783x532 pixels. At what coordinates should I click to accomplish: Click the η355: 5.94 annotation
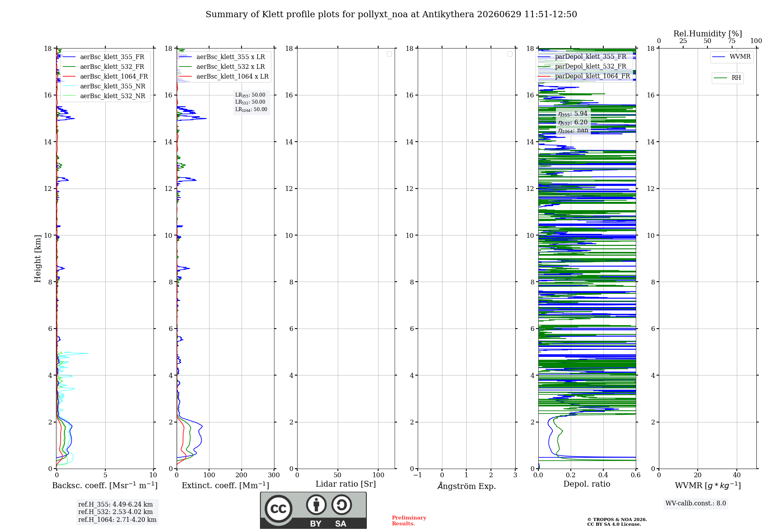573,114
